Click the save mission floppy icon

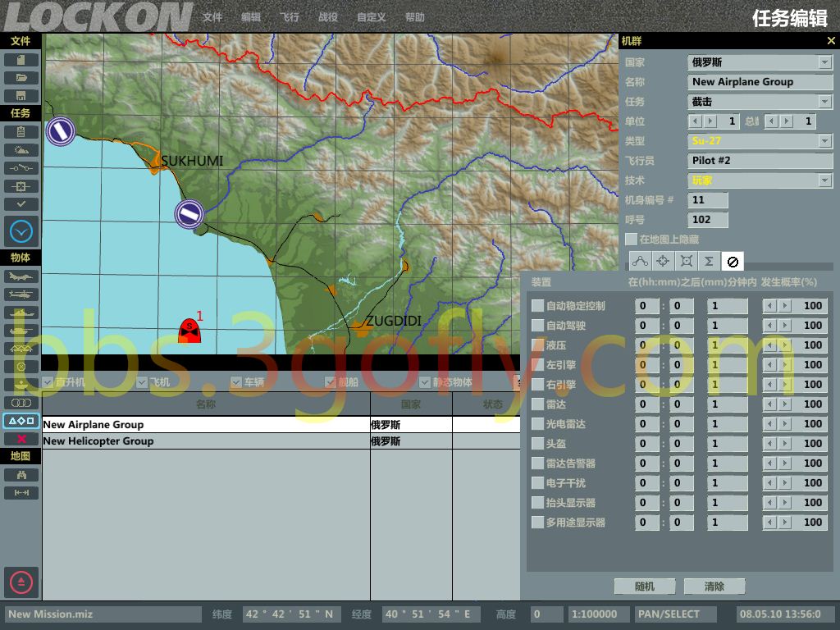click(x=21, y=97)
